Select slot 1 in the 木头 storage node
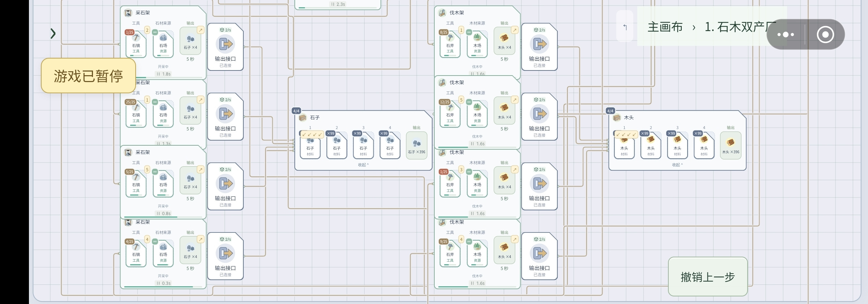This screenshot has width=868, height=304. point(624,145)
